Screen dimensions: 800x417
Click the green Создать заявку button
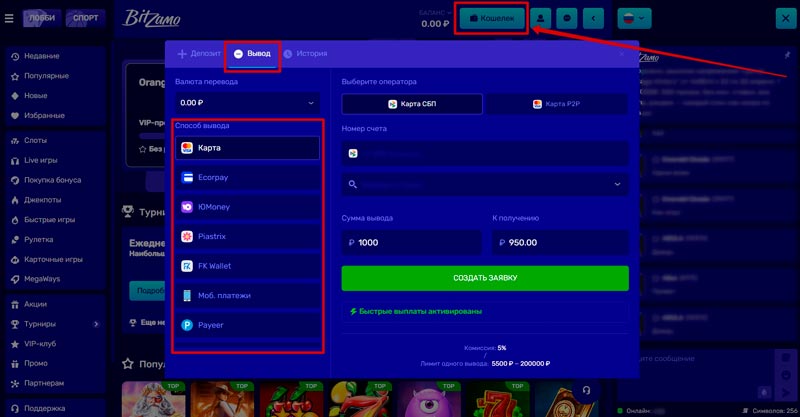(485, 277)
